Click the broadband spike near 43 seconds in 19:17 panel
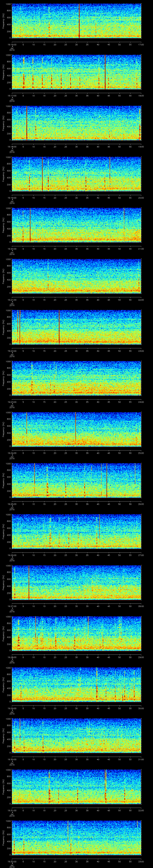The width and height of the screenshot is (153, 868). (105, 72)
